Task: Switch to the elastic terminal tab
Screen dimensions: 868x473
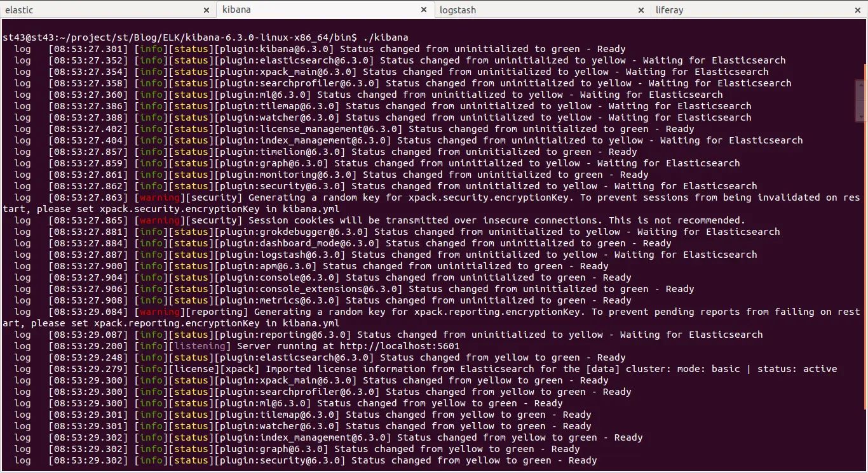Action: 108,10
